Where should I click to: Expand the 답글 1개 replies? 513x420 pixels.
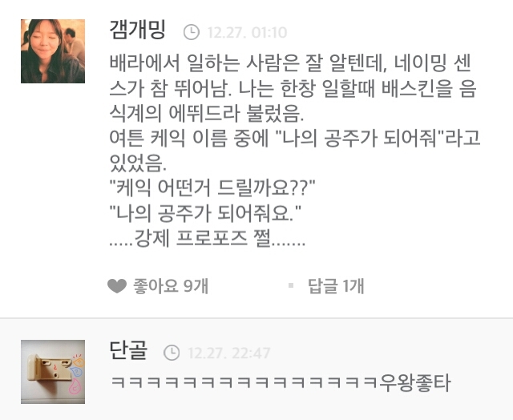tap(336, 286)
